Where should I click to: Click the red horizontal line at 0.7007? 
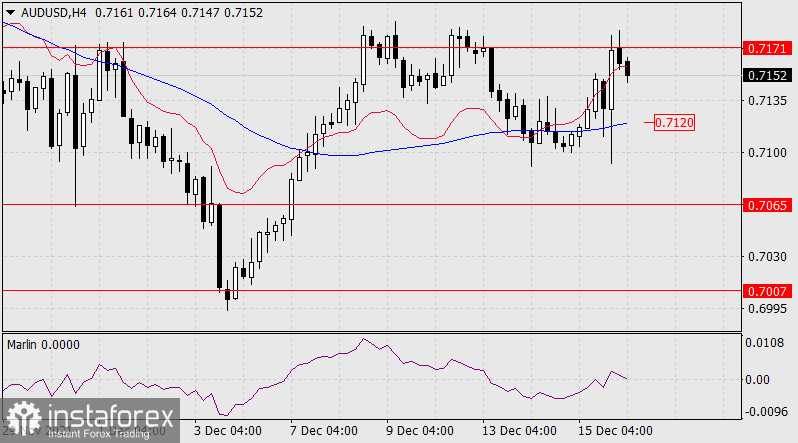coord(400,290)
